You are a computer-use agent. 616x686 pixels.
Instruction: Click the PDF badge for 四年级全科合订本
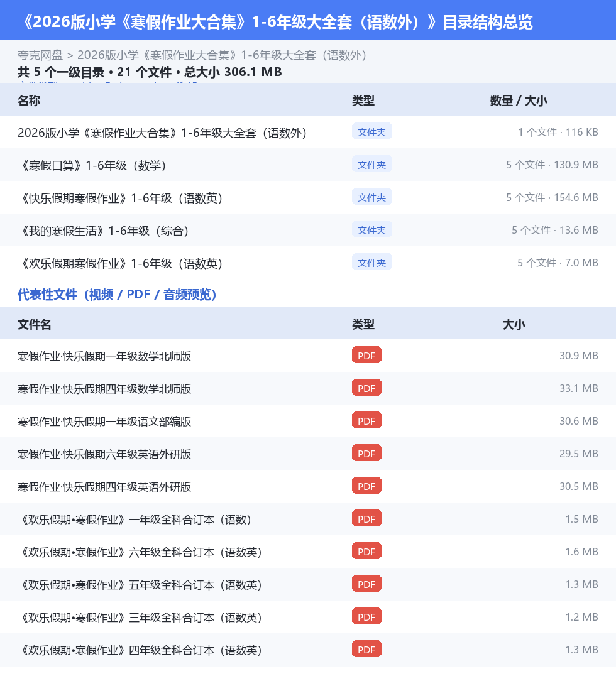pos(366,650)
